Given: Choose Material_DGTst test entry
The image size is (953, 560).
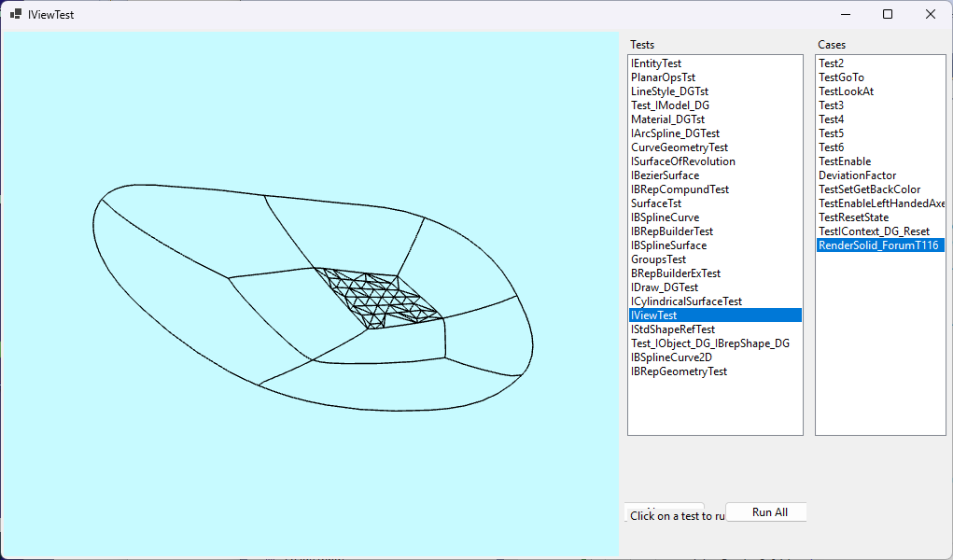Looking at the screenshot, I should click(667, 119).
